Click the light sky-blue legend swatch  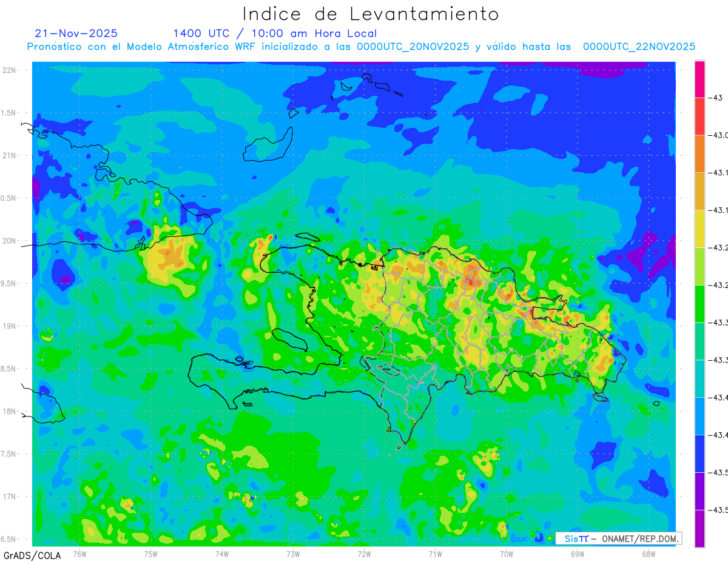[x=699, y=416]
